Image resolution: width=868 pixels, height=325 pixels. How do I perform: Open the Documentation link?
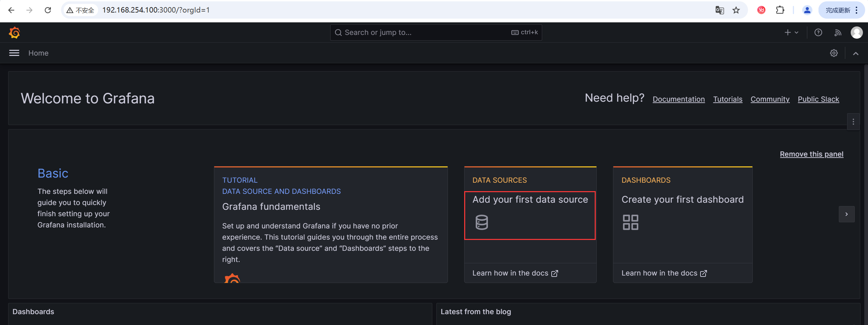pyautogui.click(x=678, y=99)
